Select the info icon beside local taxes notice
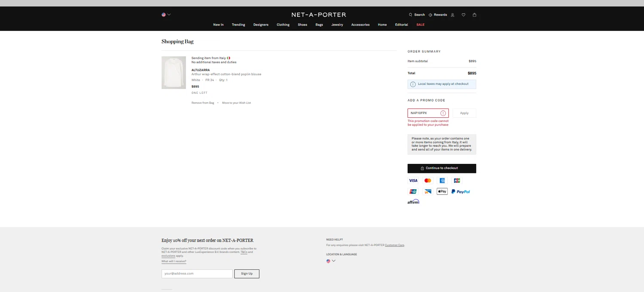The image size is (644, 292). point(413,84)
